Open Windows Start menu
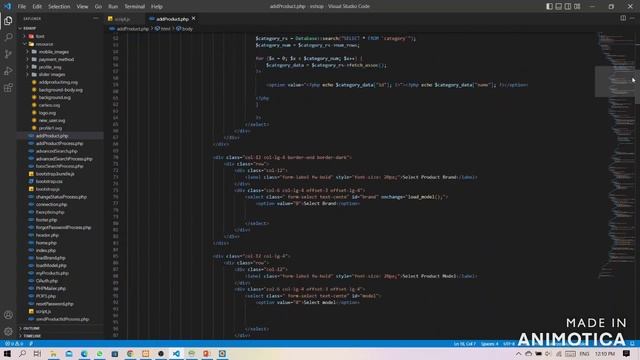The height and width of the screenshot is (360, 640). pos(7,353)
